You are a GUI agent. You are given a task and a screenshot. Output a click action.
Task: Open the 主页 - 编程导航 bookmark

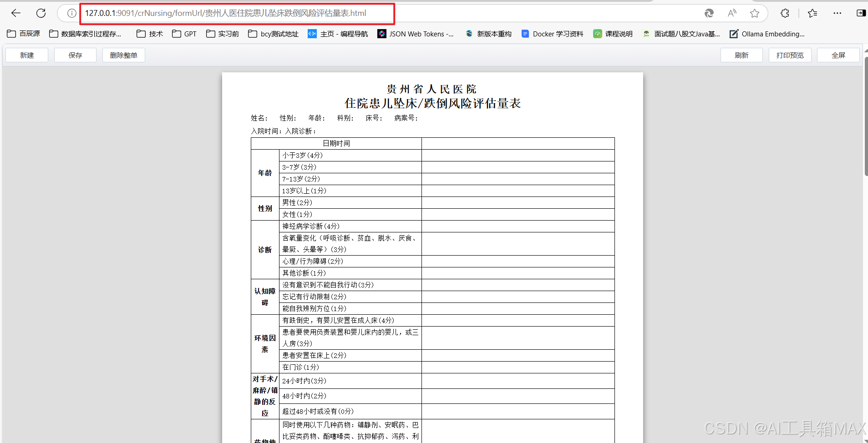point(338,34)
